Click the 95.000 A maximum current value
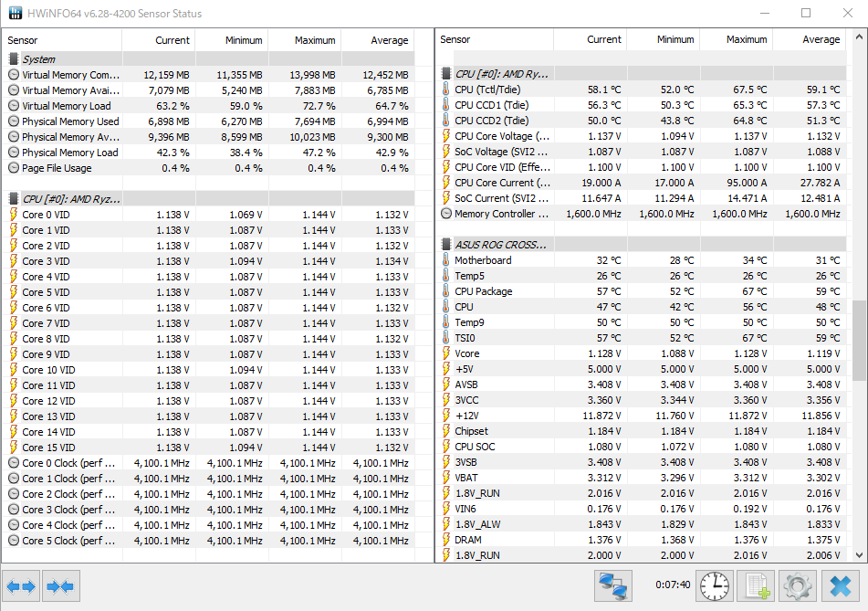 coord(747,183)
